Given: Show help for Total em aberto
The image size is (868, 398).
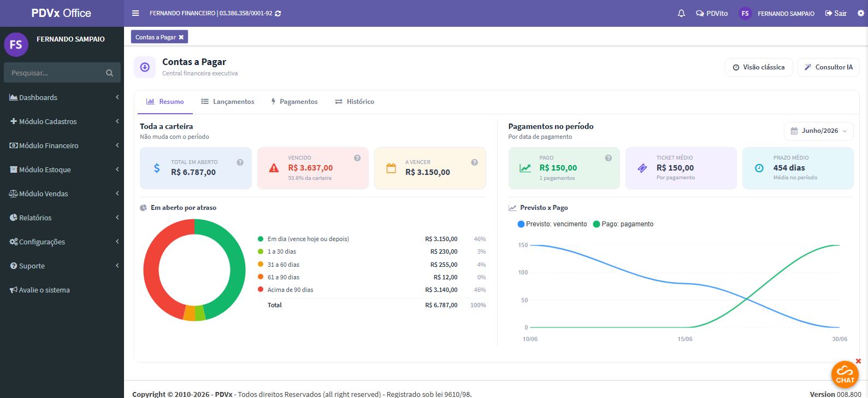Looking at the screenshot, I should pyautogui.click(x=240, y=162).
